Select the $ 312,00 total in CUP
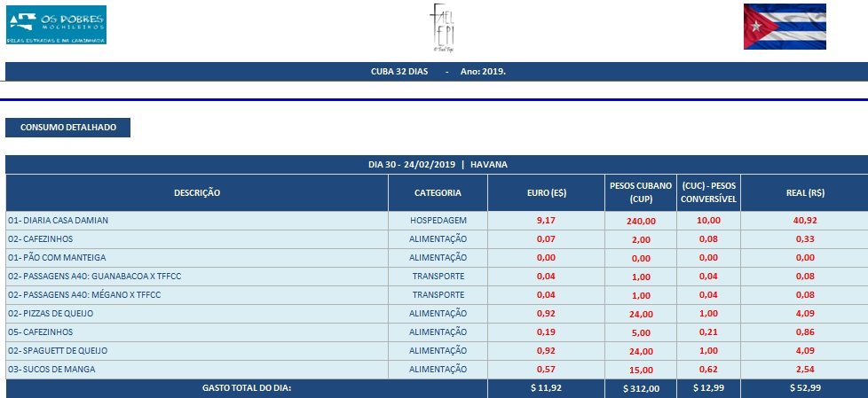Viewport: 868px width, 398px height. pyautogui.click(x=640, y=388)
